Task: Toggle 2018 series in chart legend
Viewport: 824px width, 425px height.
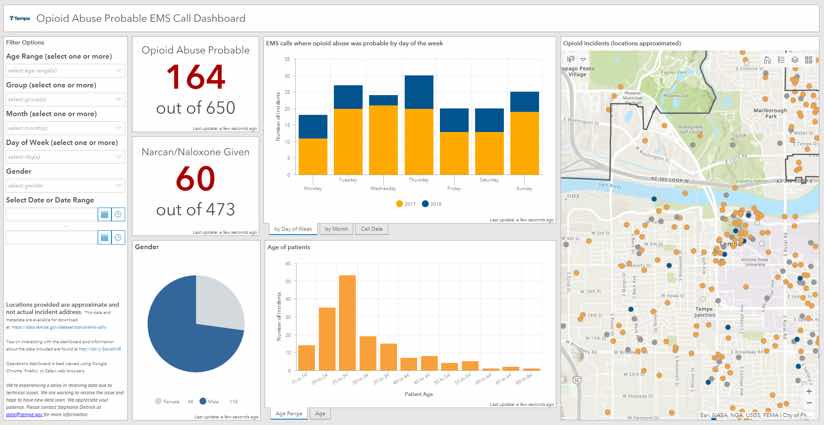Action: coord(429,203)
